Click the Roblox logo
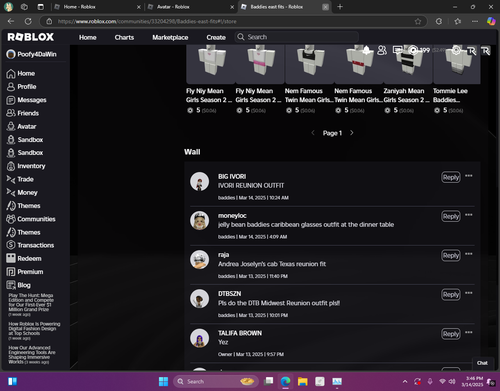Viewport: 500px width, 391px height. [31, 37]
